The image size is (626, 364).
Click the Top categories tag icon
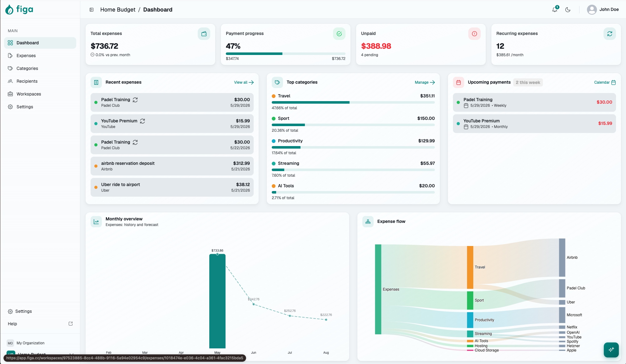pos(277,82)
